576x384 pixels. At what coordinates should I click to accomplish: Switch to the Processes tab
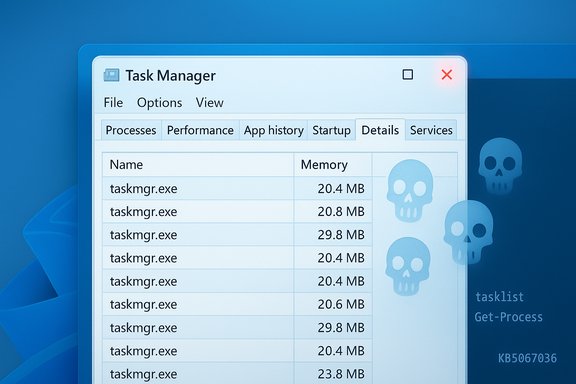(131, 130)
